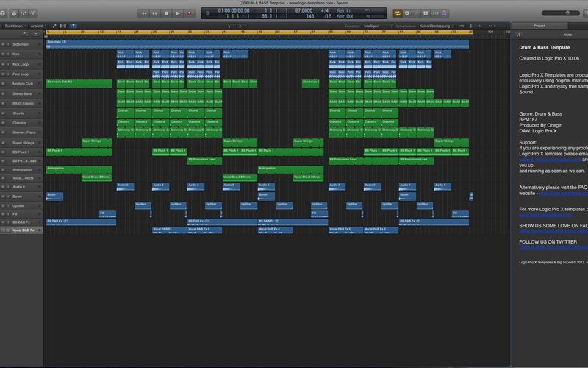The width and height of the screenshot is (588, 368).
Task: Select the Notiz header in notes panel
Action: pyautogui.click(x=567, y=35)
